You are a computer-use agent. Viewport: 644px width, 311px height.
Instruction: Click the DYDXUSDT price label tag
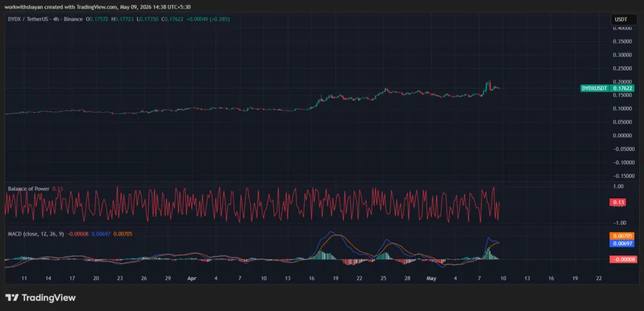[594, 88]
